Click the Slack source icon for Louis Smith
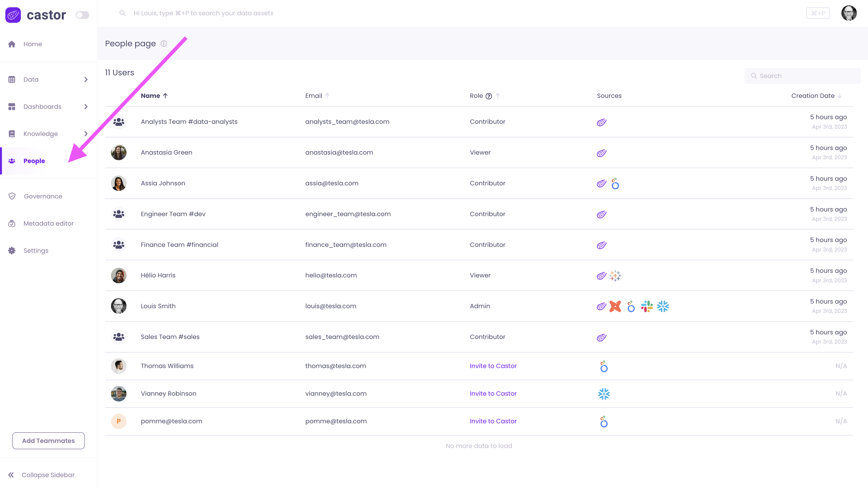 647,306
